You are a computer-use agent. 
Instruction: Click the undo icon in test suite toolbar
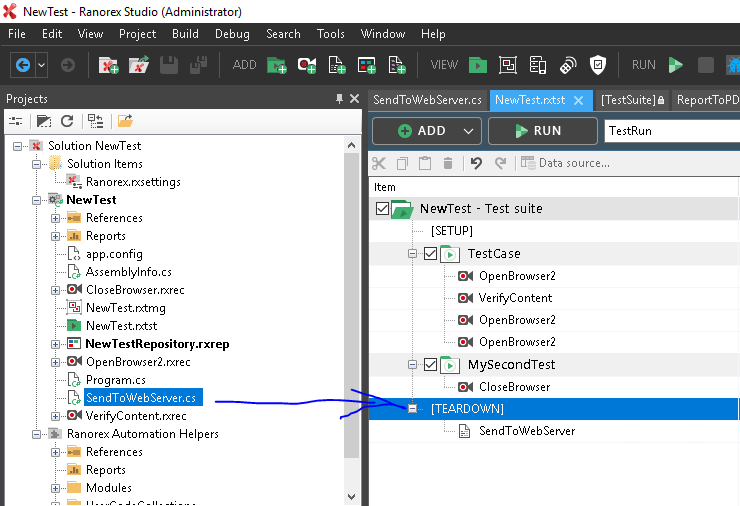476,163
